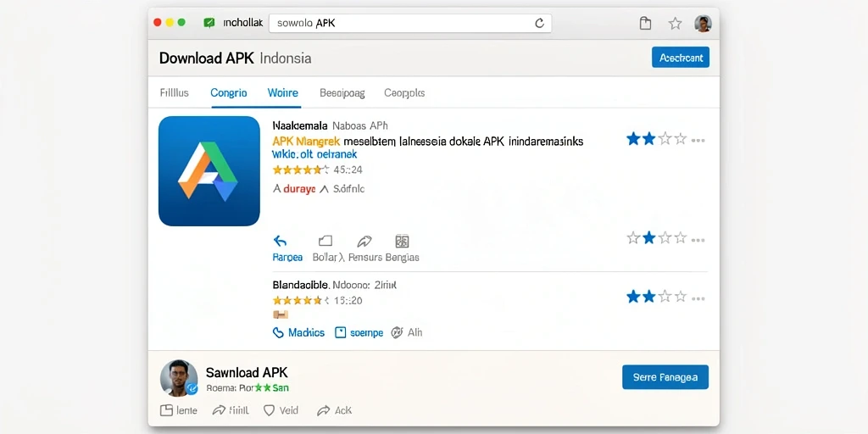868x434 pixels.
Task: Click the gold stars rated 15::20
Action: pos(317,301)
